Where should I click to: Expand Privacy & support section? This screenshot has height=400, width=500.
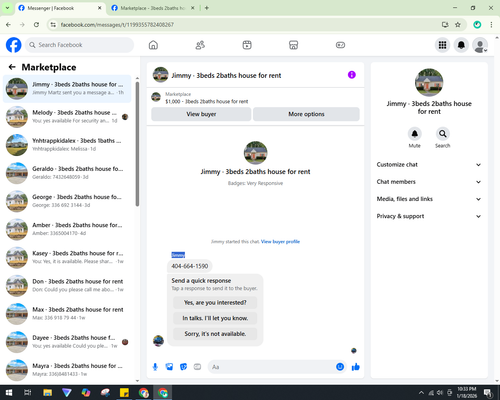pos(429,216)
